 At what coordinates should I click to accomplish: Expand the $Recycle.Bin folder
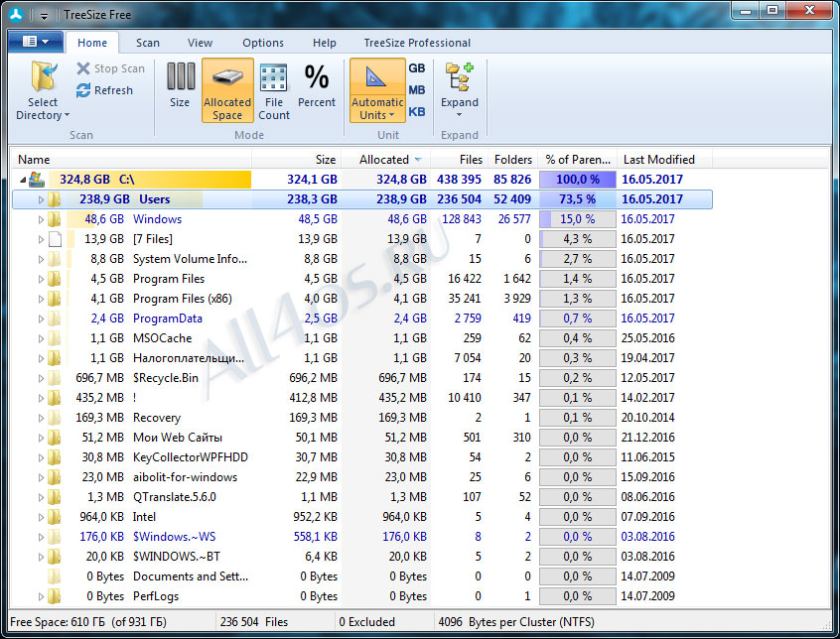(41, 378)
